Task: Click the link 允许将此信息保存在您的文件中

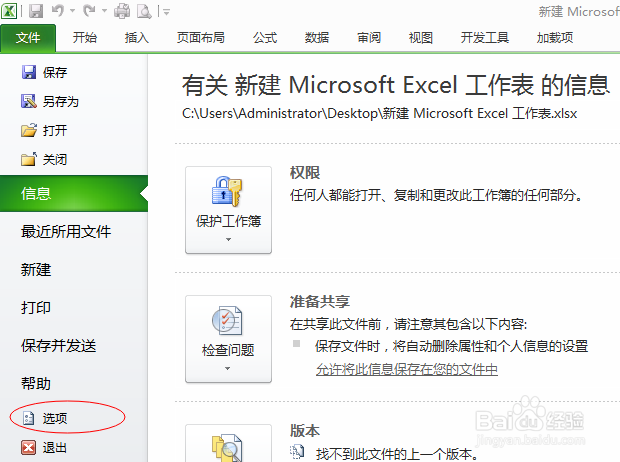Action: point(407,369)
